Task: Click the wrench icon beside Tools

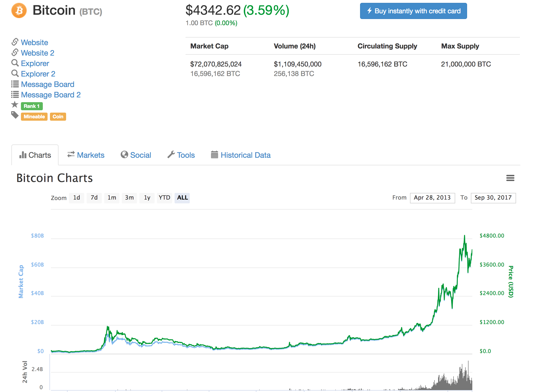Action: [x=171, y=154]
